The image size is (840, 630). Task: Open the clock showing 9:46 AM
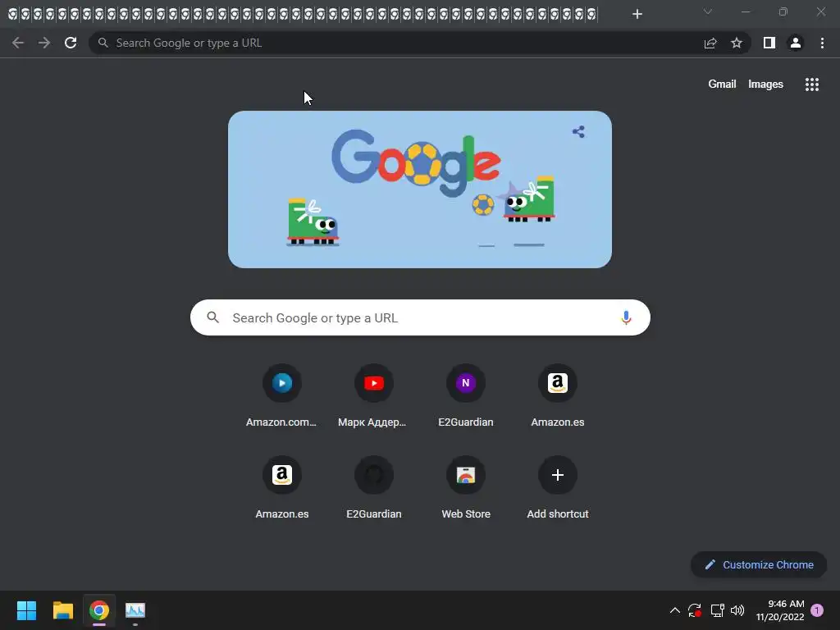click(780, 610)
